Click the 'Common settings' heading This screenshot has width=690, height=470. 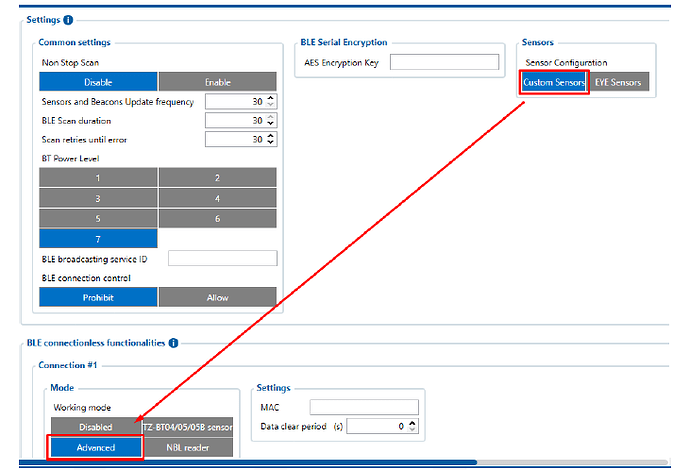click(74, 42)
